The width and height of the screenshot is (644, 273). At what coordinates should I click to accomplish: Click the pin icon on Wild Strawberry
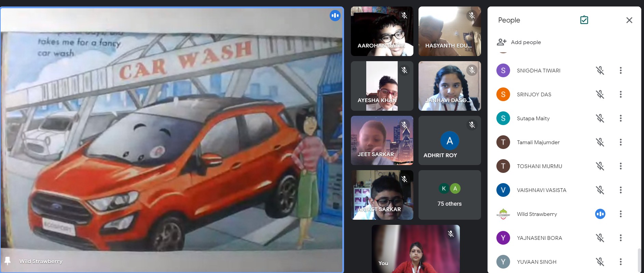coord(8,261)
